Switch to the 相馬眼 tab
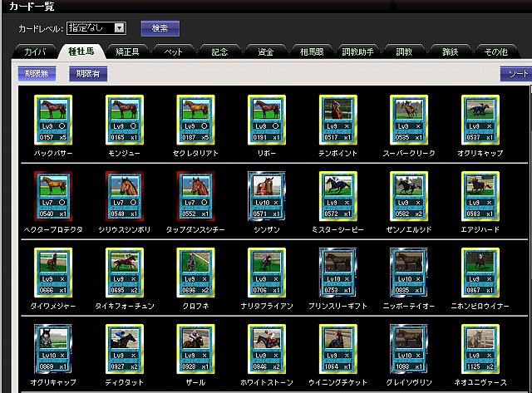The width and height of the screenshot is (532, 393). click(312, 52)
